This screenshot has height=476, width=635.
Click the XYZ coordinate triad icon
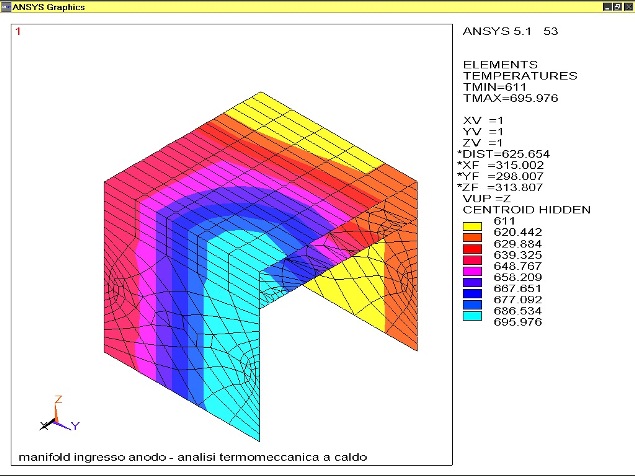pos(60,414)
